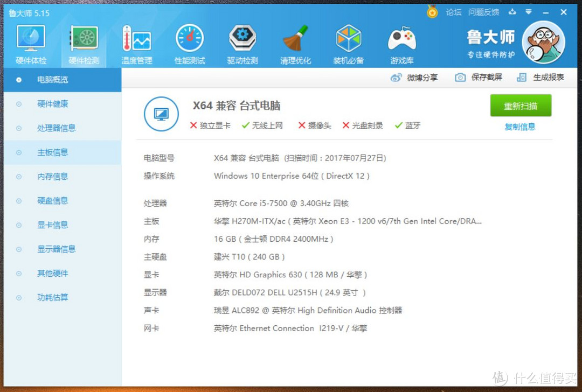Open the title bar dropdown menu arrow
Image resolution: width=582 pixels, height=392 pixels.
point(529,12)
